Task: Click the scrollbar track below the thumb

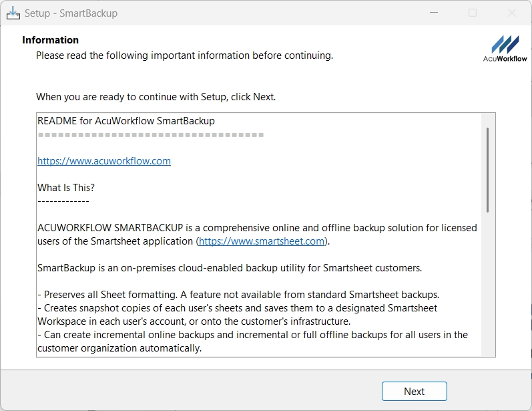Action: (488, 287)
